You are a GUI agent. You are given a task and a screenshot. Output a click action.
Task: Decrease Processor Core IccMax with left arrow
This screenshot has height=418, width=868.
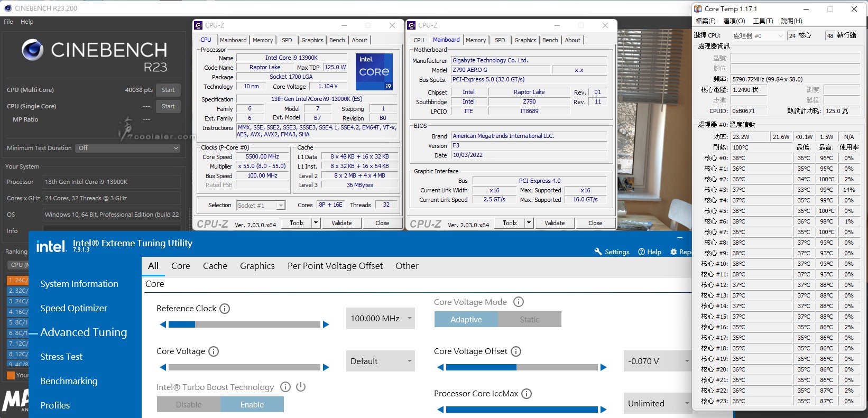pos(440,410)
